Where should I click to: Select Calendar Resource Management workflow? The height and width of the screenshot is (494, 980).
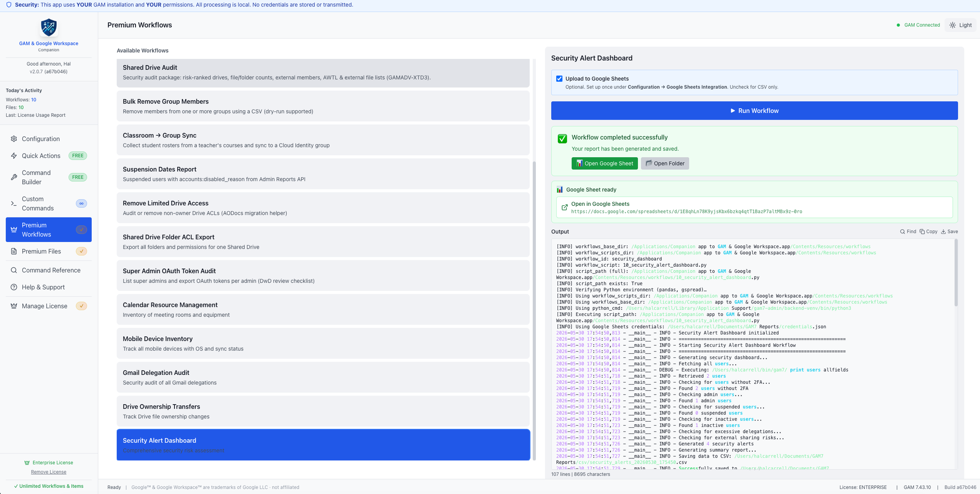coord(323,310)
